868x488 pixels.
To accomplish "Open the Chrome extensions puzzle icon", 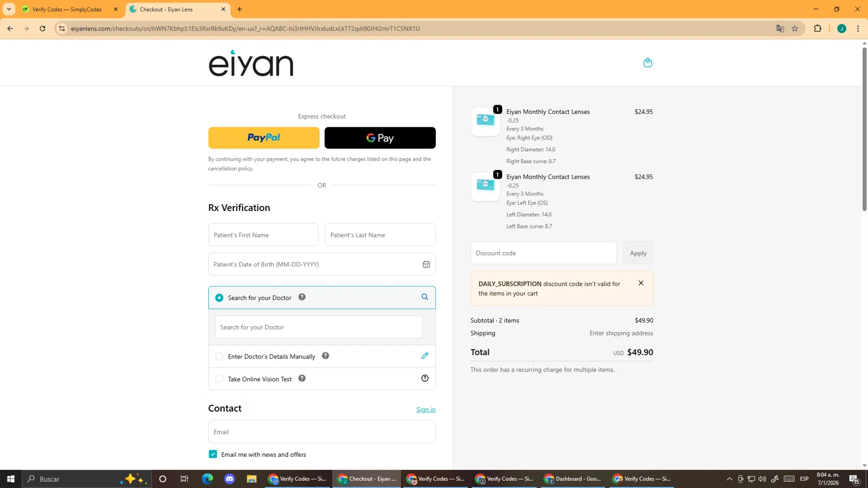I will [x=818, y=28].
